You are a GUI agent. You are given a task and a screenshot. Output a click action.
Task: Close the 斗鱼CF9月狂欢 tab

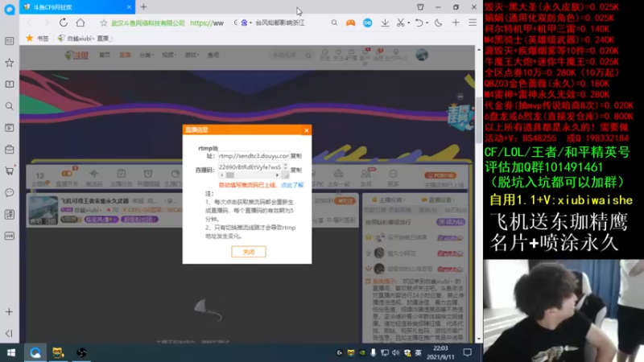point(129,7)
